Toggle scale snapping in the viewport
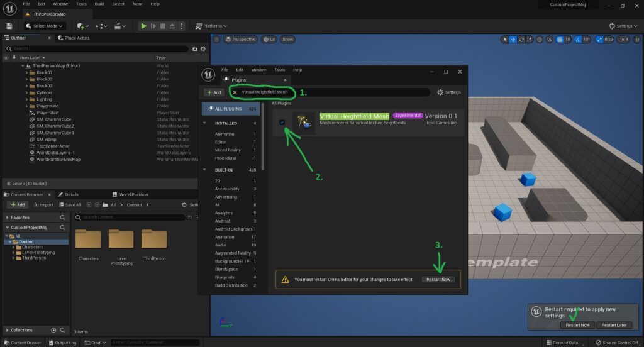This screenshot has height=347, width=644. (599, 40)
